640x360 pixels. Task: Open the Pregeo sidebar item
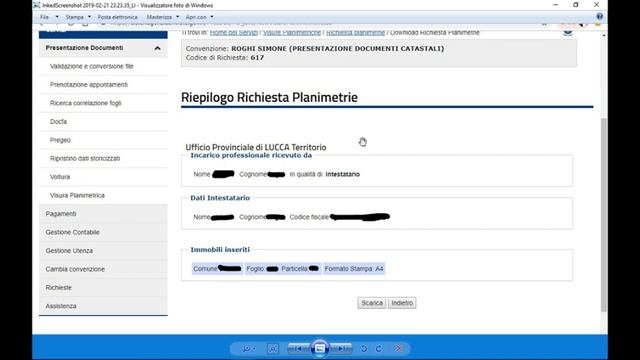tap(60, 140)
